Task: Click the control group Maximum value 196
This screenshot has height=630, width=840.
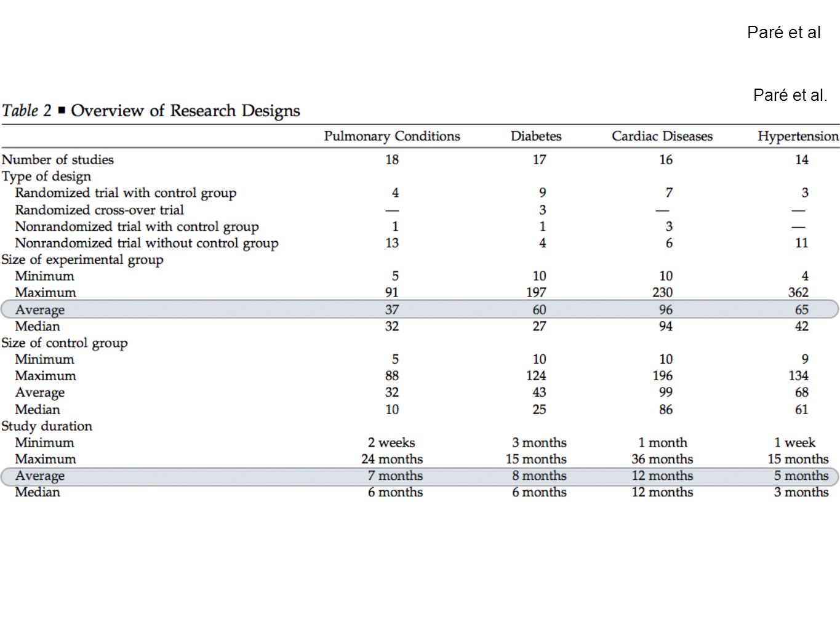Action: click(x=663, y=375)
